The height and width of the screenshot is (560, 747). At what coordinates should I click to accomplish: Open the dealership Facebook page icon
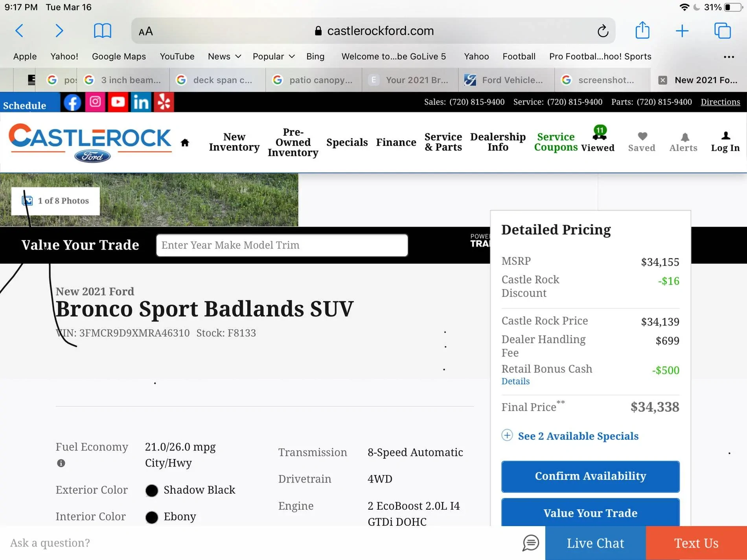72,102
